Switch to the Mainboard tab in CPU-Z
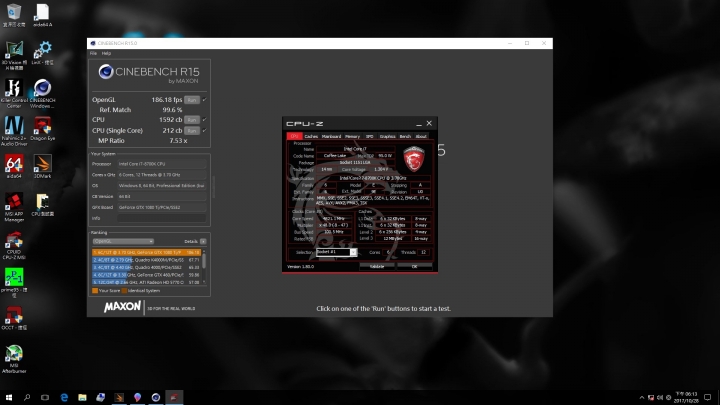The image size is (720, 405). pos(331,136)
